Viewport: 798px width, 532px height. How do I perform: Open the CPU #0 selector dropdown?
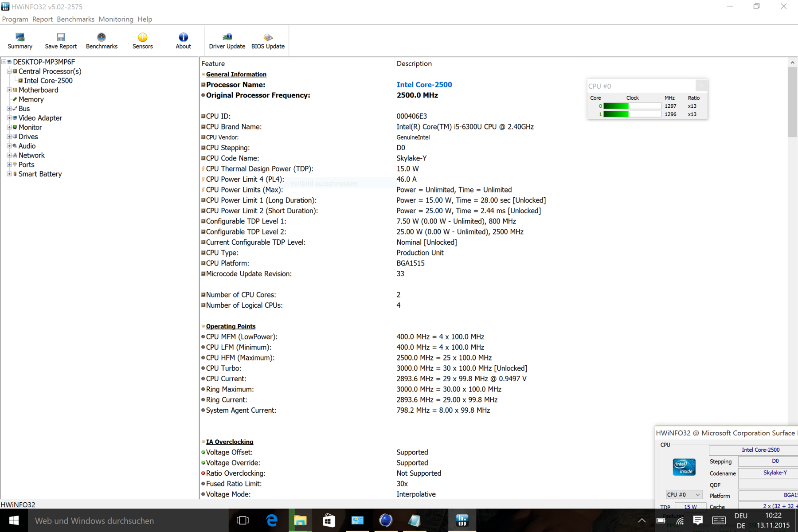click(x=684, y=495)
